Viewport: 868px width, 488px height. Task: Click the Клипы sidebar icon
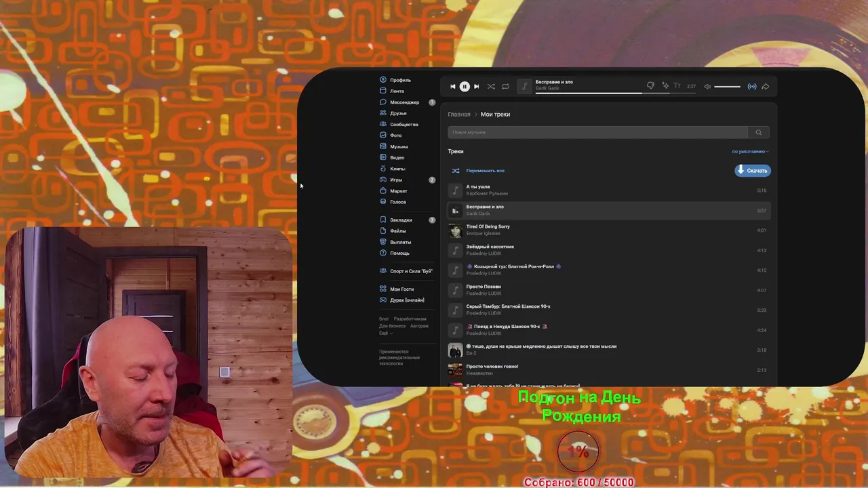click(x=383, y=169)
